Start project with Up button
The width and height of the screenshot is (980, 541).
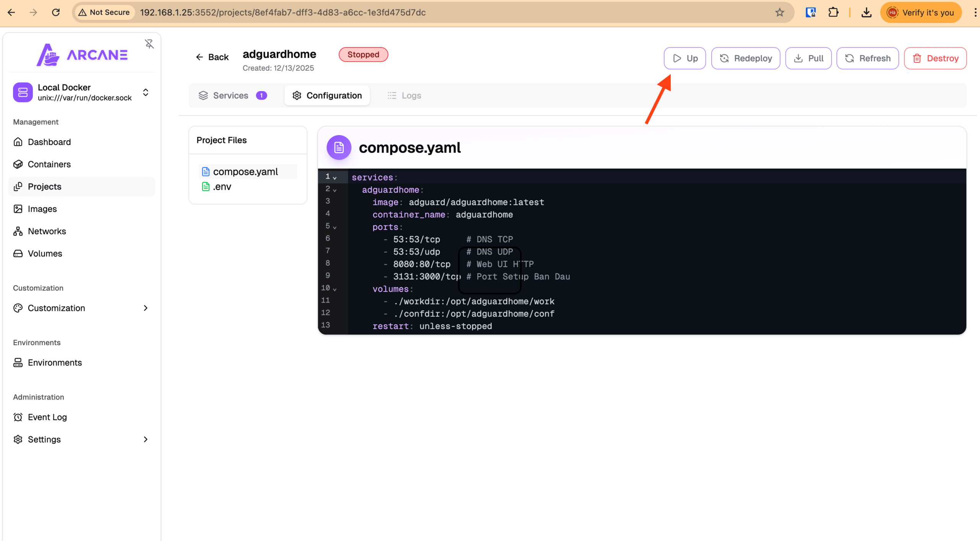click(x=684, y=58)
